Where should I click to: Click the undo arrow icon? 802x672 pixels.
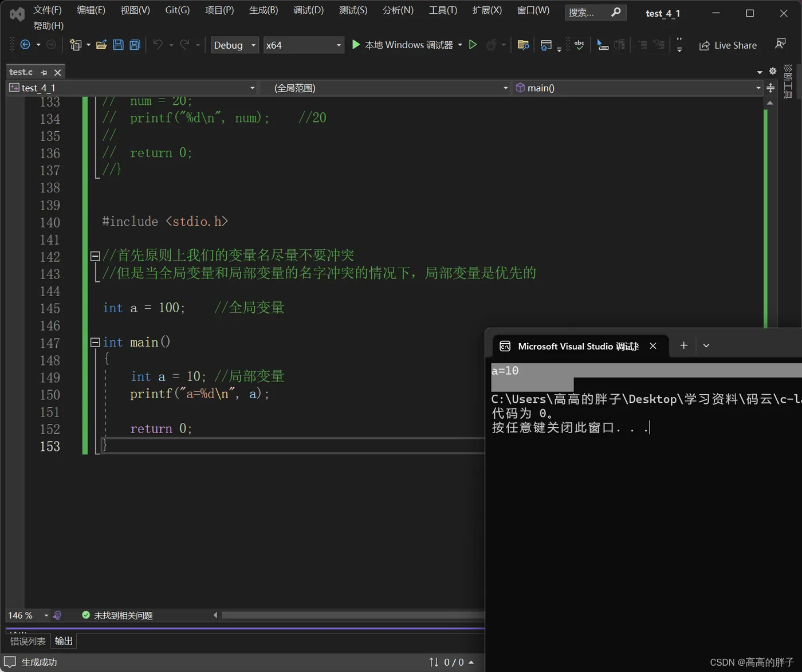point(158,45)
